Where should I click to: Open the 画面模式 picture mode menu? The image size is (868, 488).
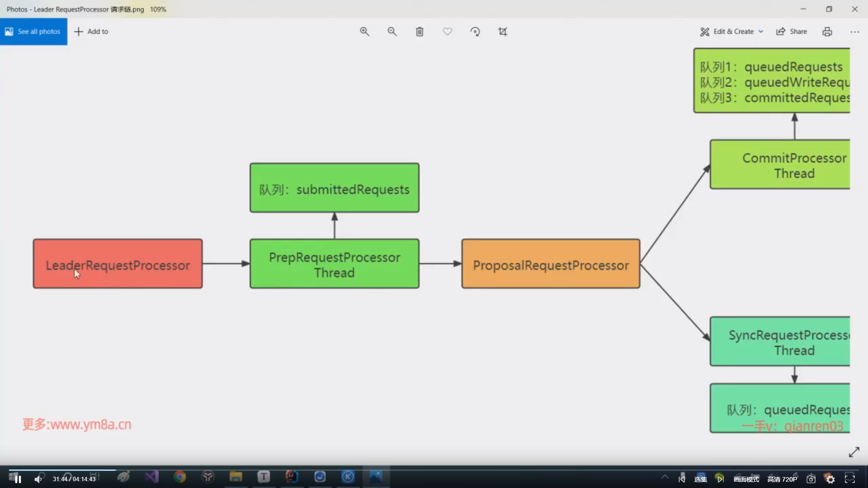tap(746, 479)
